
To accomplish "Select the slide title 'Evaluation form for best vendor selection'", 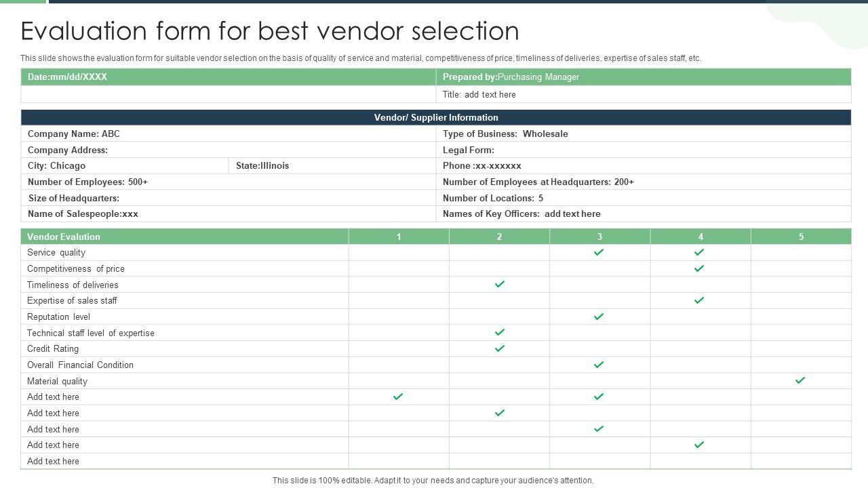I will coord(270,31).
